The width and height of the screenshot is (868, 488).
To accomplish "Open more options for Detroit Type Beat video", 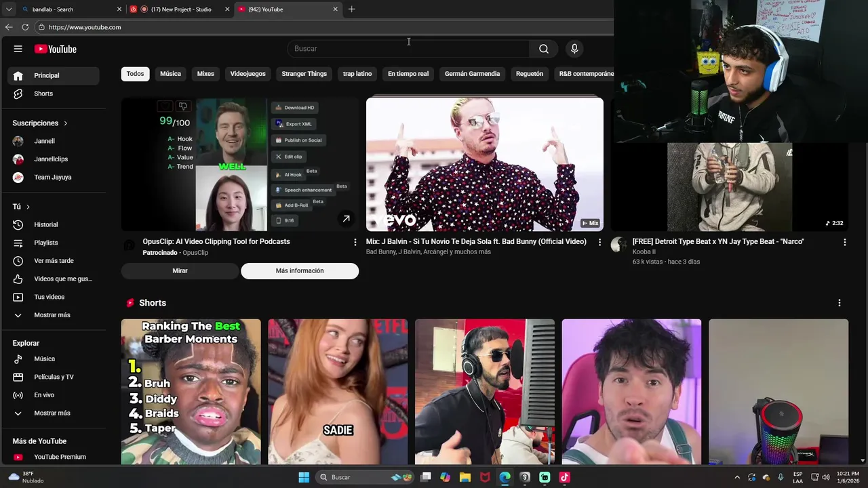I will click(844, 242).
